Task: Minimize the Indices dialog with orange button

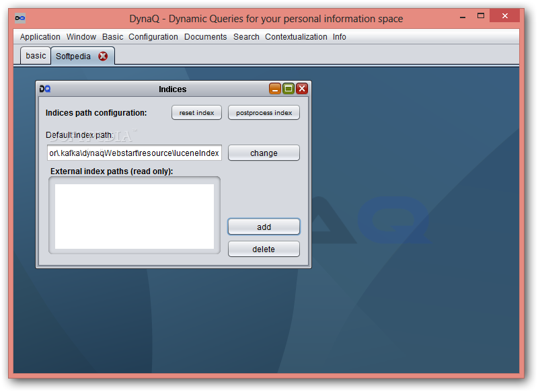Action: click(275, 89)
